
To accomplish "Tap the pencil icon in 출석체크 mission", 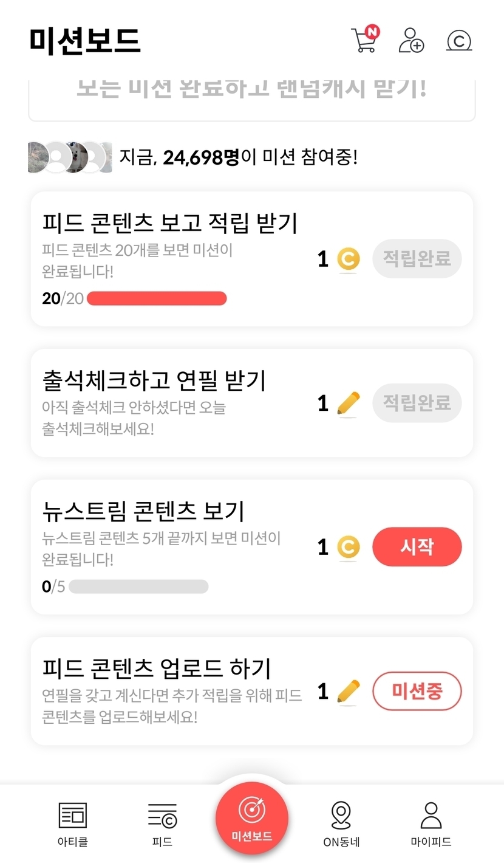I will pos(348,404).
